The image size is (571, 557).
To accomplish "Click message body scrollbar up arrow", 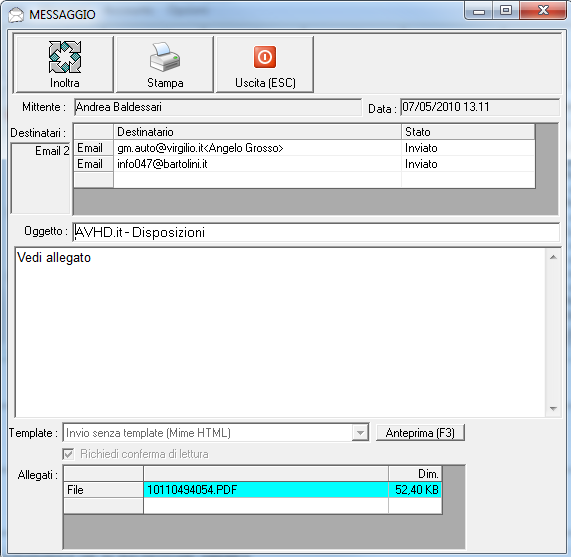I will click(x=553, y=257).
